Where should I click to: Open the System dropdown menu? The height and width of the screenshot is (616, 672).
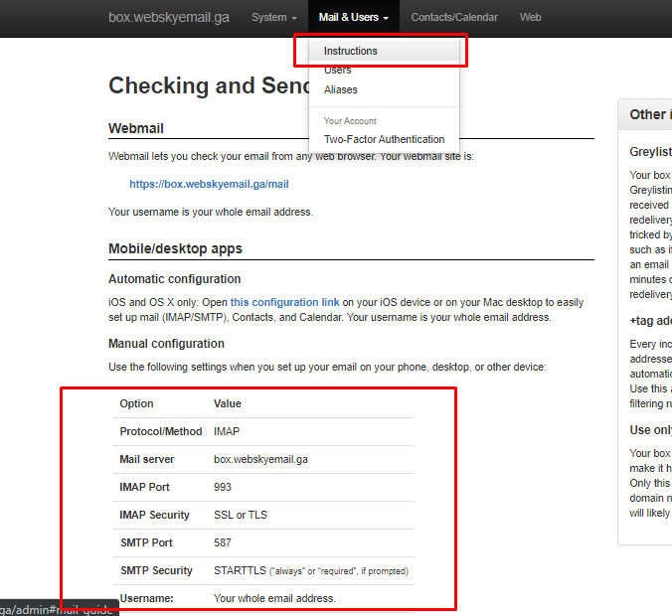[x=273, y=18]
